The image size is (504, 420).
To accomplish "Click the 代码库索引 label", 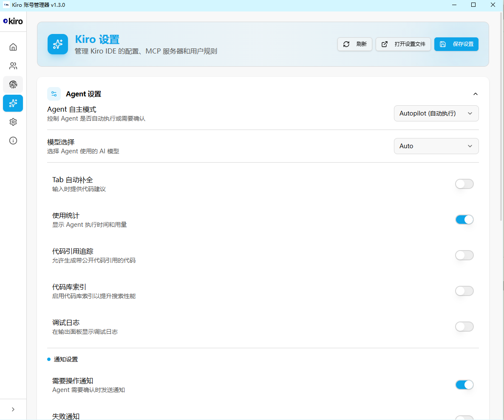I will point(69,287).
